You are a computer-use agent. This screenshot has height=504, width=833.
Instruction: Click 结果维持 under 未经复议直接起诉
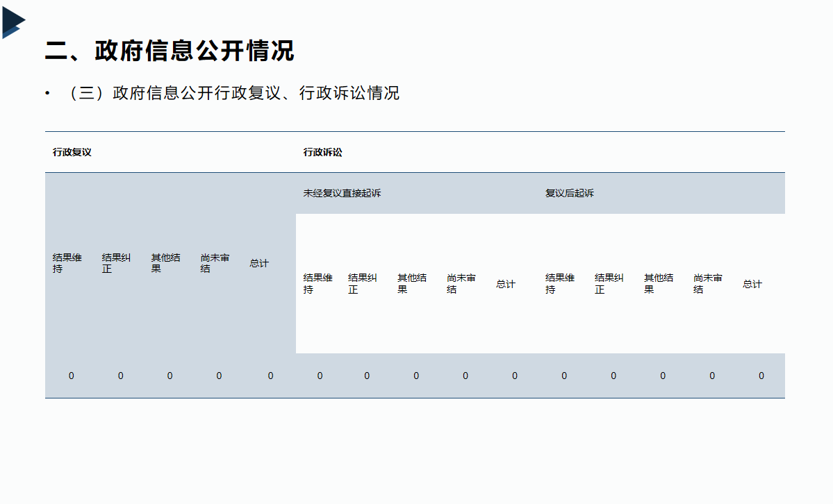point(317,284)
